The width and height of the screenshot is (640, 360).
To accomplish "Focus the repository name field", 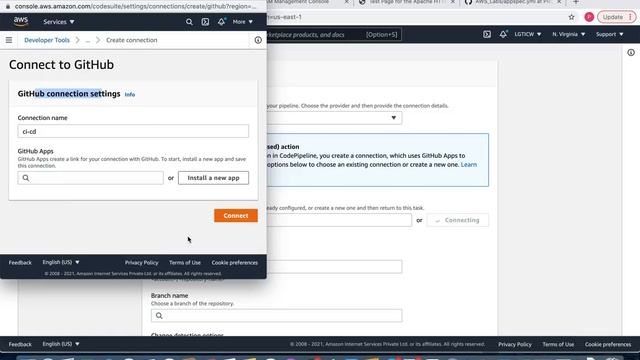I will (x=334, y=267).
